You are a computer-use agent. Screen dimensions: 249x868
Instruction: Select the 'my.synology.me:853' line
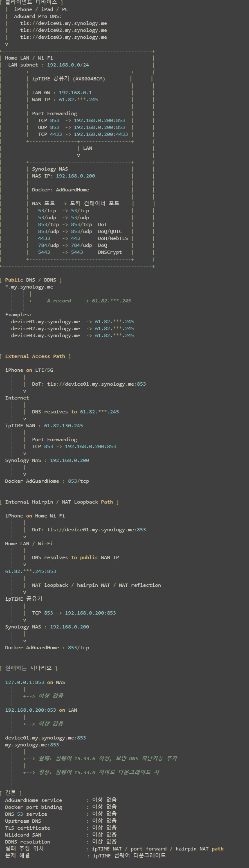pyautogui.click(x=32, y=745)
